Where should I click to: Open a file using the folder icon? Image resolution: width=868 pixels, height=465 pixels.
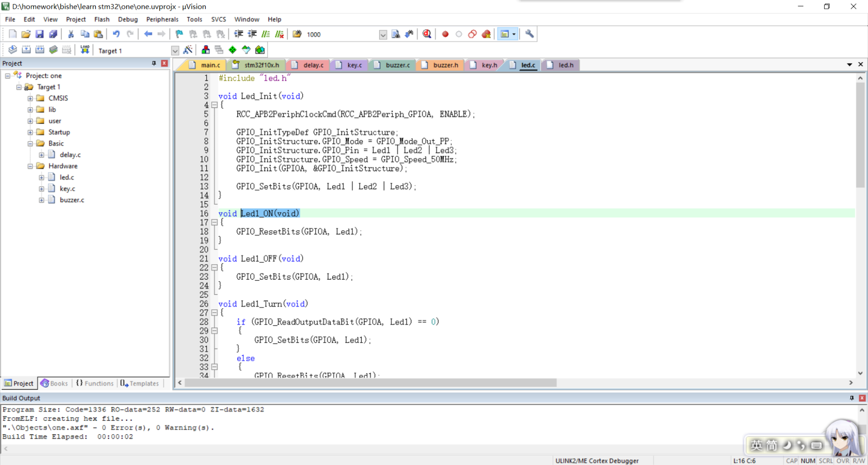pyautogui.click(x=26, y=34)
